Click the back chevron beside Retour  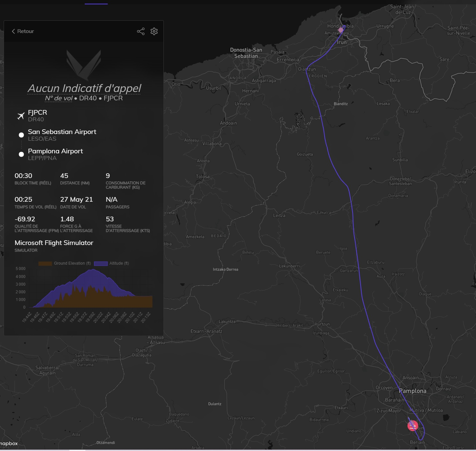[13, 31]
